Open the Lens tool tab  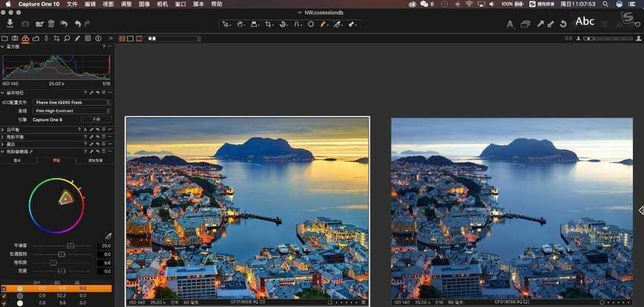click(46, 39)
